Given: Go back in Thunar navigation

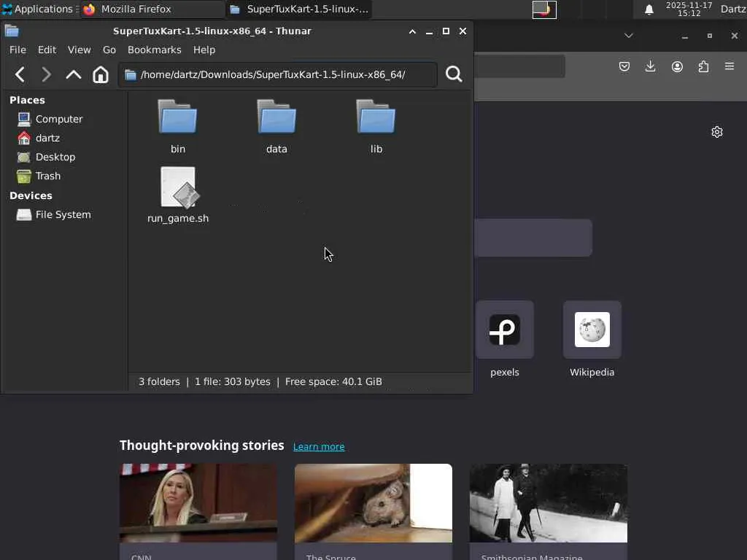Looking at the screenshot, I should 20,75.
